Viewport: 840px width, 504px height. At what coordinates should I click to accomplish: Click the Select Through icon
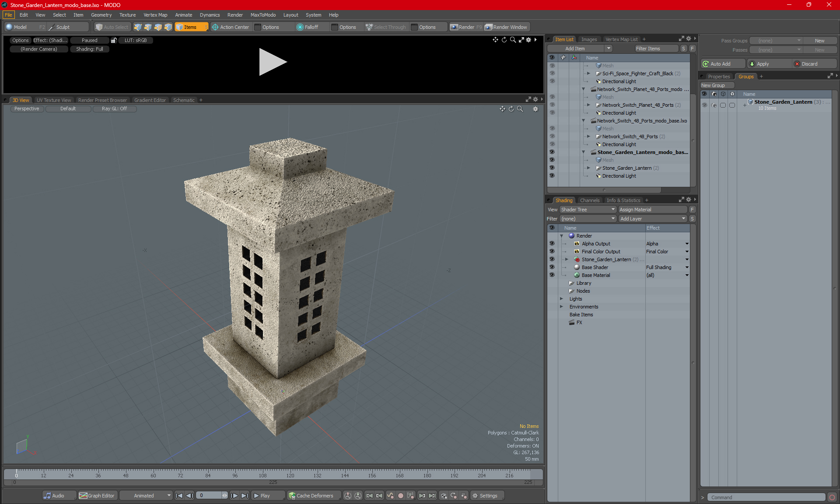tap(369, 27)
